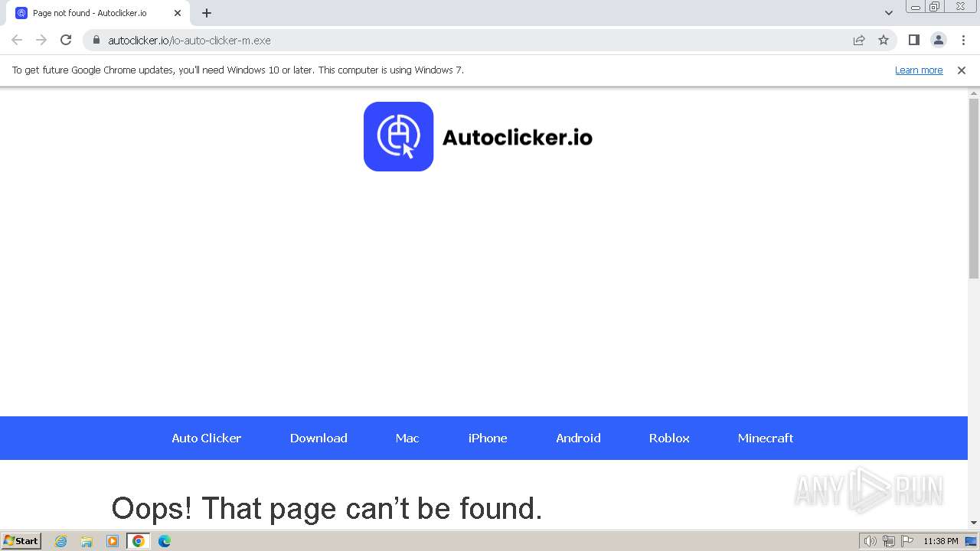Open Windows Media Player taskbar icon
980x551 pixels.
coord(113,541)
